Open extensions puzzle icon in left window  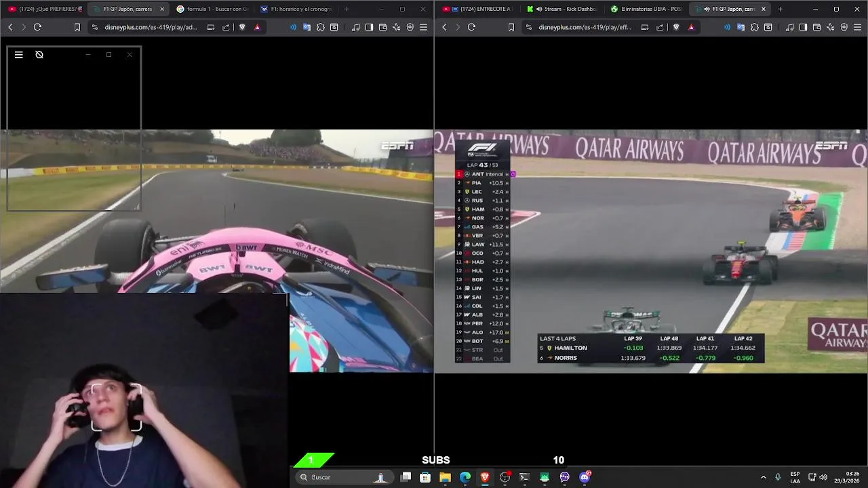[x=321, y=27]
